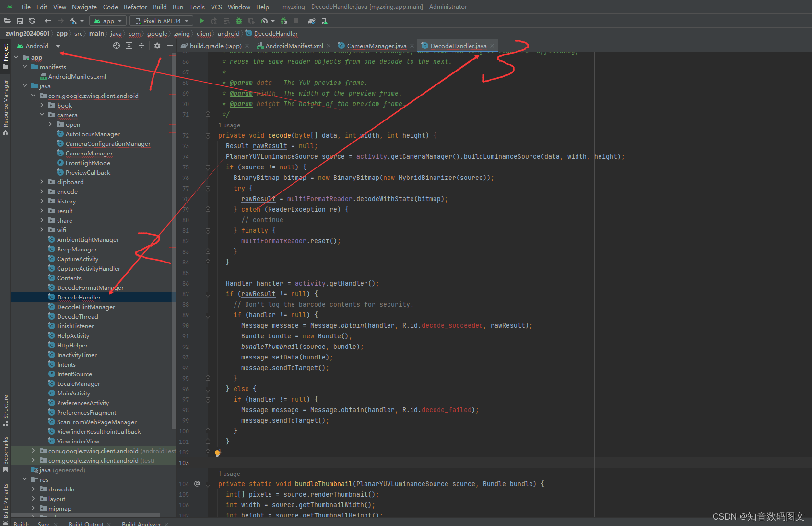Open Device Manager from the toolbar

[324, 21]
